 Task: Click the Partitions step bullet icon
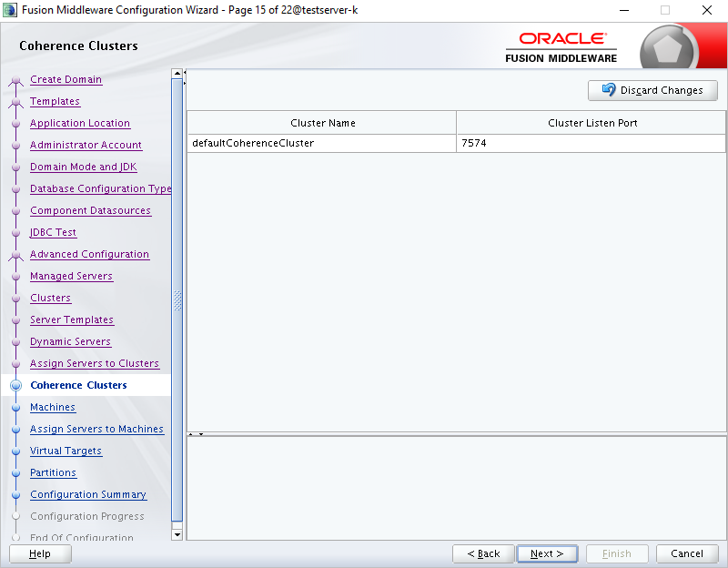(15, 473)
